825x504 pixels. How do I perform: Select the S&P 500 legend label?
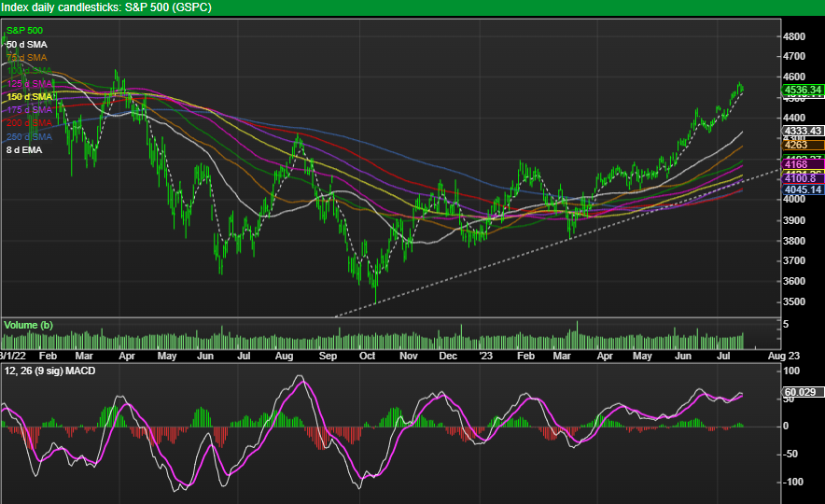pos(24,31)
